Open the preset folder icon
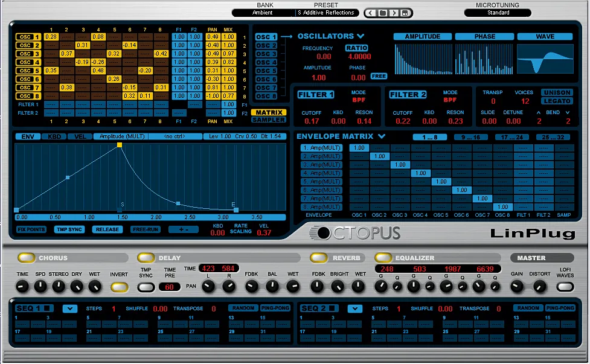This screenshot has height=364, width=590. click(382, 13)
